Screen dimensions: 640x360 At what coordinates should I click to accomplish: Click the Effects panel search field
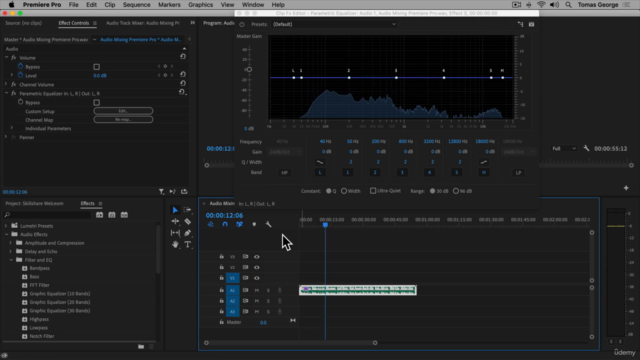tap(48, 215)
